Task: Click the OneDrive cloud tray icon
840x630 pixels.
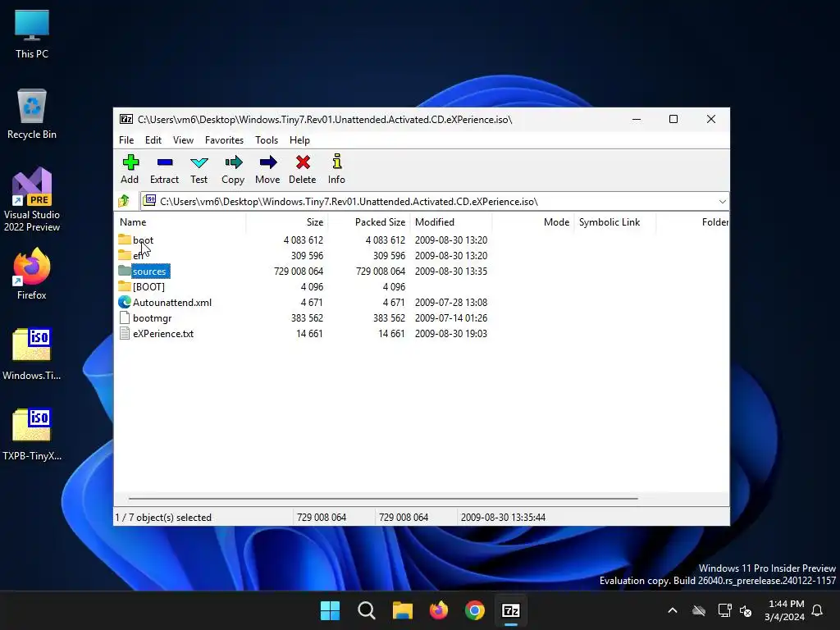Action: click(x=699, y=610)
